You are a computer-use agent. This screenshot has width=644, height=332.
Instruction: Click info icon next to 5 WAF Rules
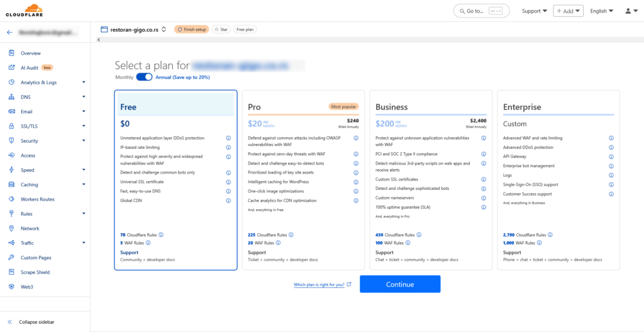(x=148, y=242)
